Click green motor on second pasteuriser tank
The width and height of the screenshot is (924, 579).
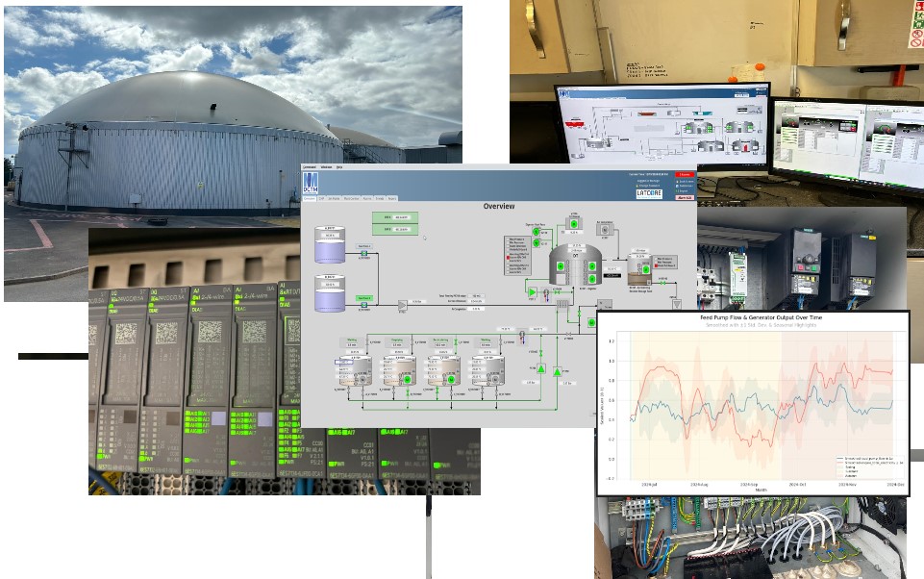409,380
